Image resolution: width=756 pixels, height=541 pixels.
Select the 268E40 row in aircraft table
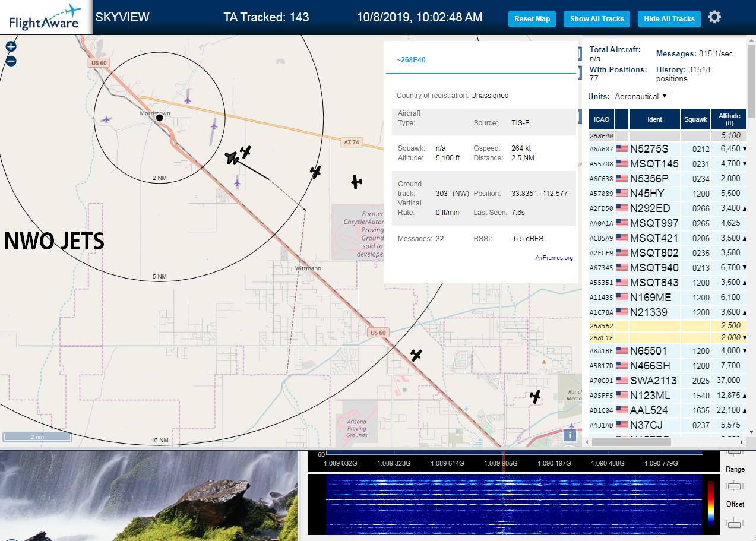(x=668, y=135)
